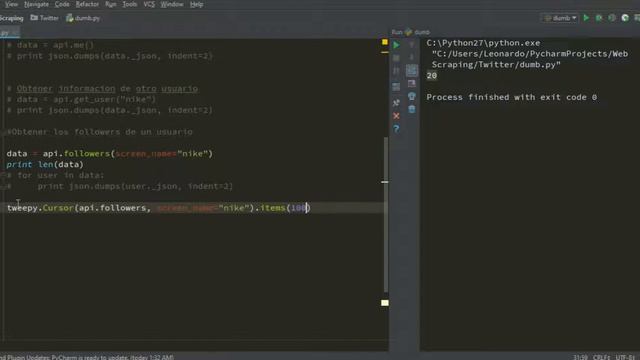
Task: Rerun dumb with green play in Run panel
Action: point(396,45)
